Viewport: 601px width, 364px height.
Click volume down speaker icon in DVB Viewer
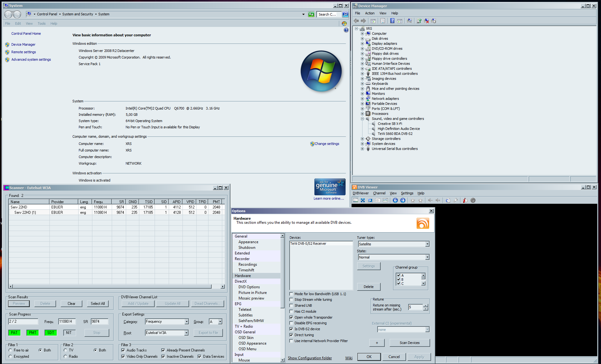click(x=430, y=200)
